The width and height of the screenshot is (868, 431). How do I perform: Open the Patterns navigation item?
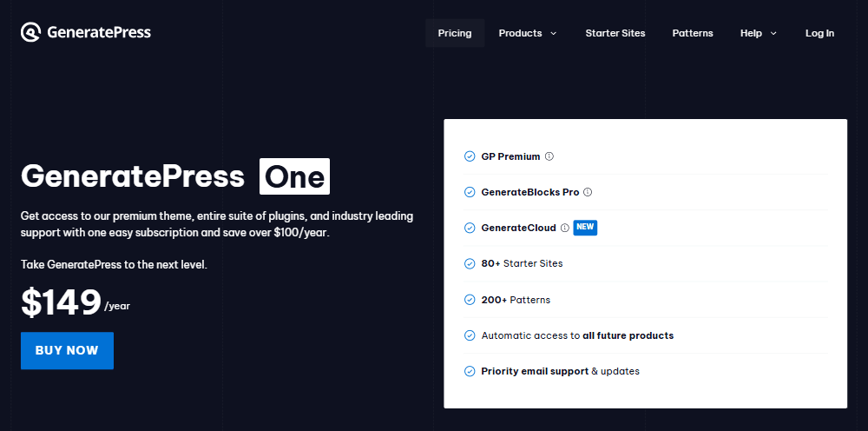pyautogui.click(x=693, y=33)
